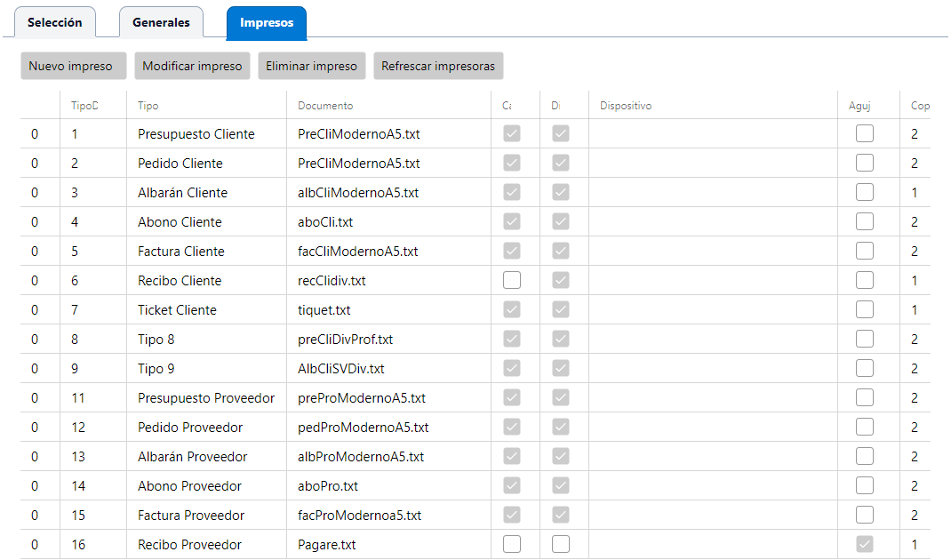This screenshot has width=951, height=560.
Task: Click Dispositivo cell in Ticket Cliente row
Action: click(x=713, y=310)
